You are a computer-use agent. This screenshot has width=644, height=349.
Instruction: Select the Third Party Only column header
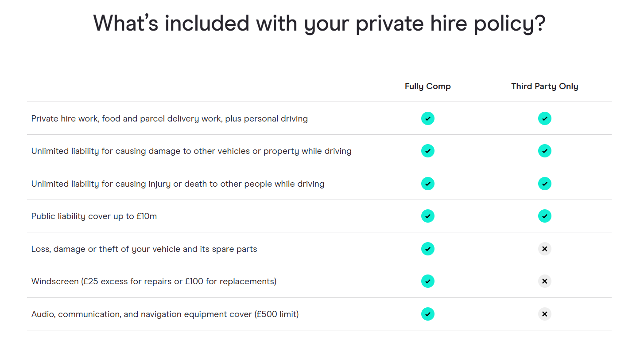point(545,86)
